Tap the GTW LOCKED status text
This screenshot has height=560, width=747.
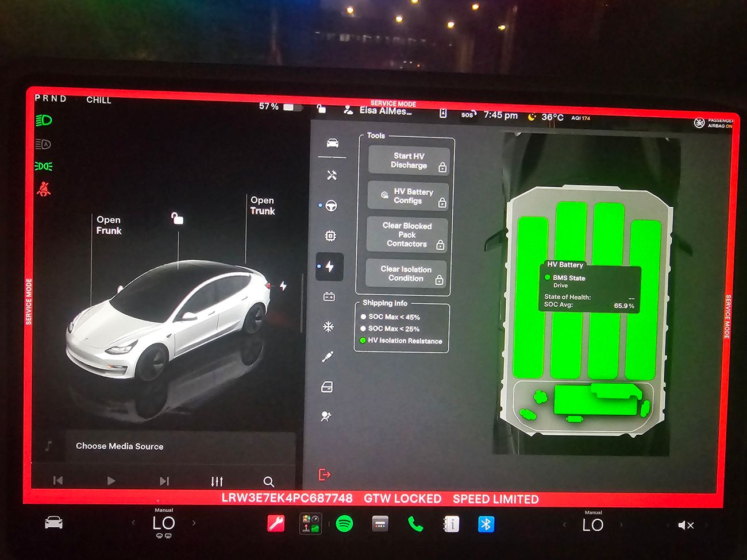click(402, 499)
